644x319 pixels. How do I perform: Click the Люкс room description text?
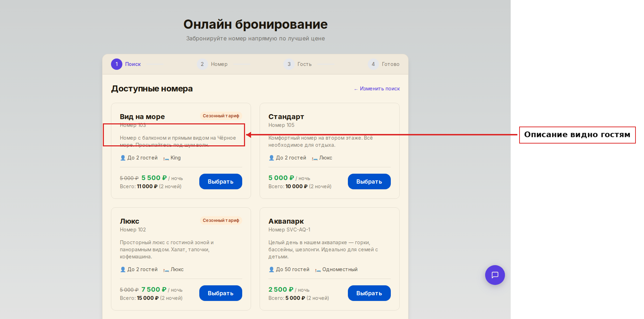pos(167,250)
